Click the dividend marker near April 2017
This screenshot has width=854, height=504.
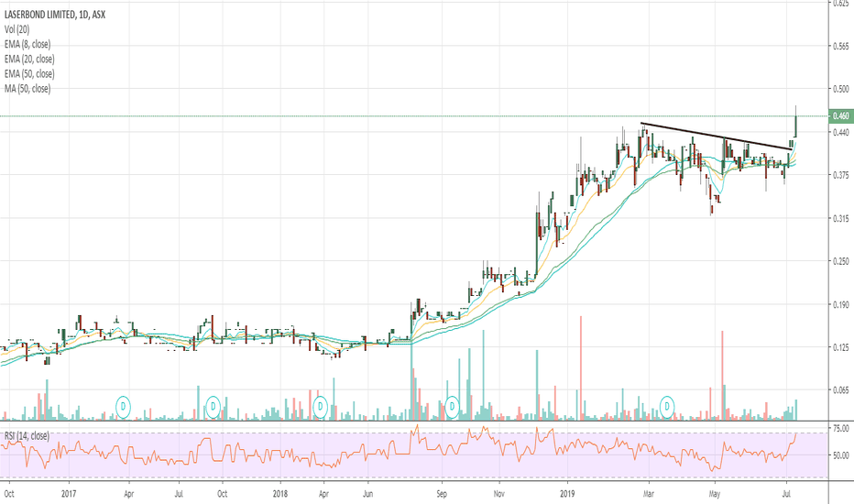(125, 406)
